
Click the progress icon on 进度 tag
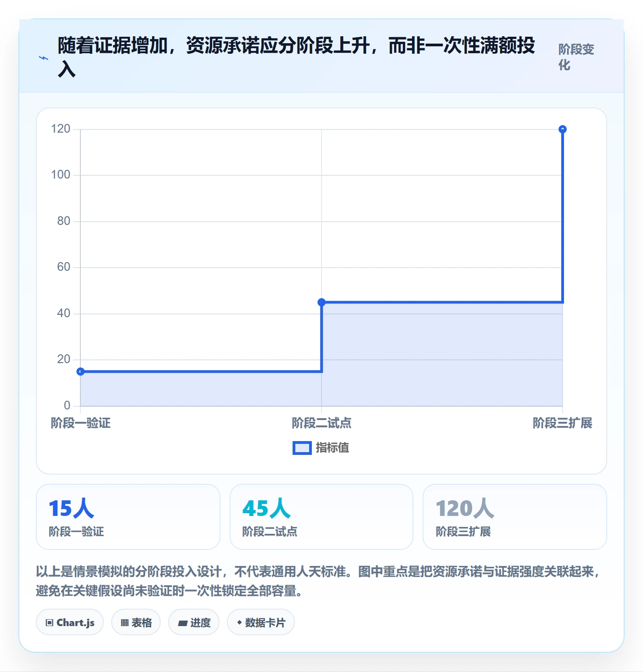(x=183, y=623)
